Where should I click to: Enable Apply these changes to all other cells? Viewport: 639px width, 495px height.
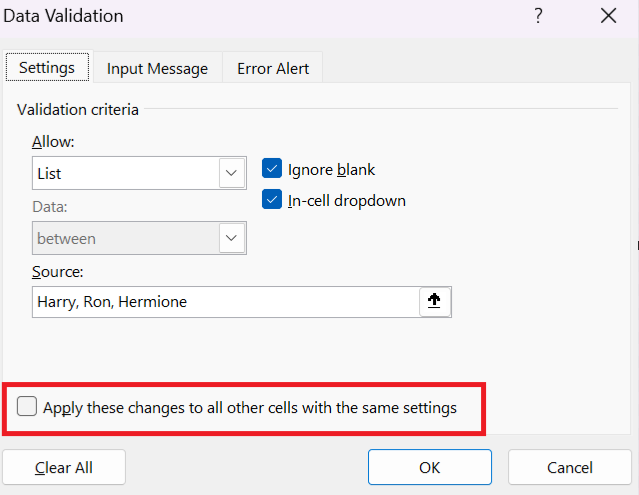click(27, 407)
